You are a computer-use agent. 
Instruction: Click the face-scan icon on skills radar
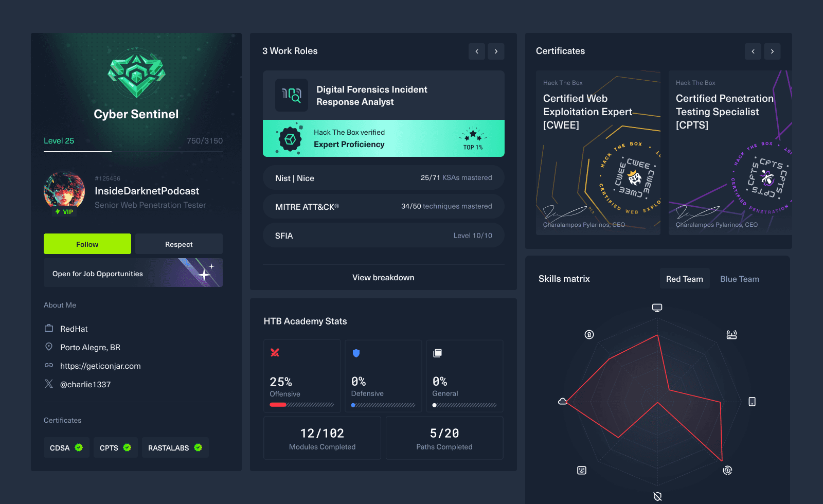tap(582, 470)
